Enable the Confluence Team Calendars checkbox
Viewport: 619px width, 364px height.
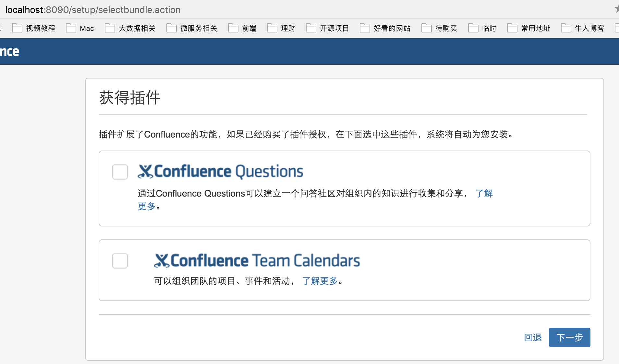120,261
